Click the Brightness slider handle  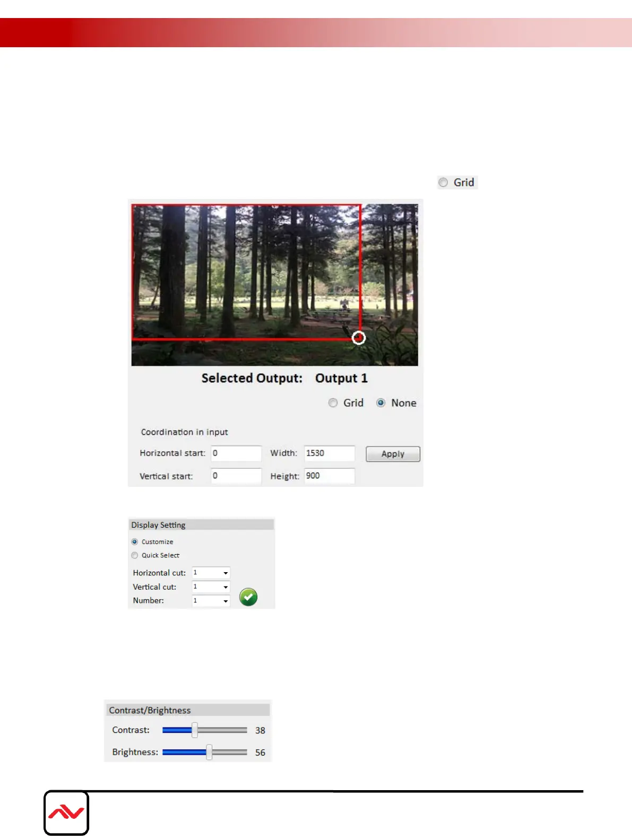pyautogui.click(x=209, y=752)
